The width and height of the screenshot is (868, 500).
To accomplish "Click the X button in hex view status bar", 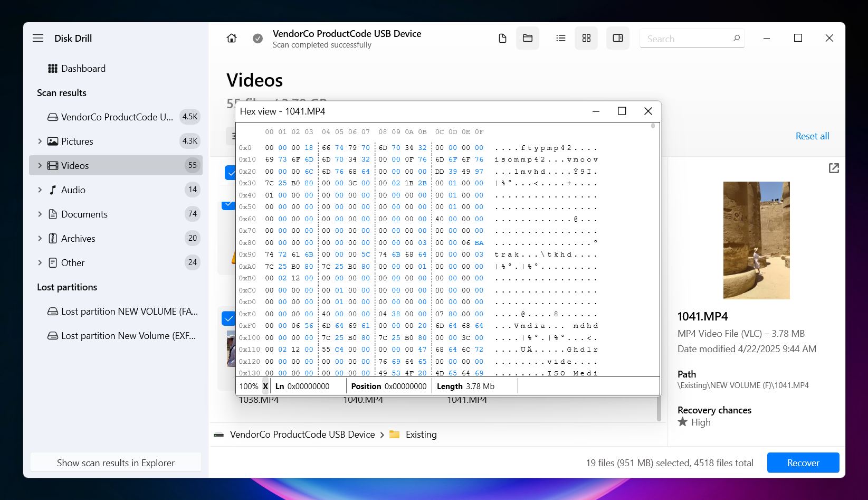I will tap(265, 386).
